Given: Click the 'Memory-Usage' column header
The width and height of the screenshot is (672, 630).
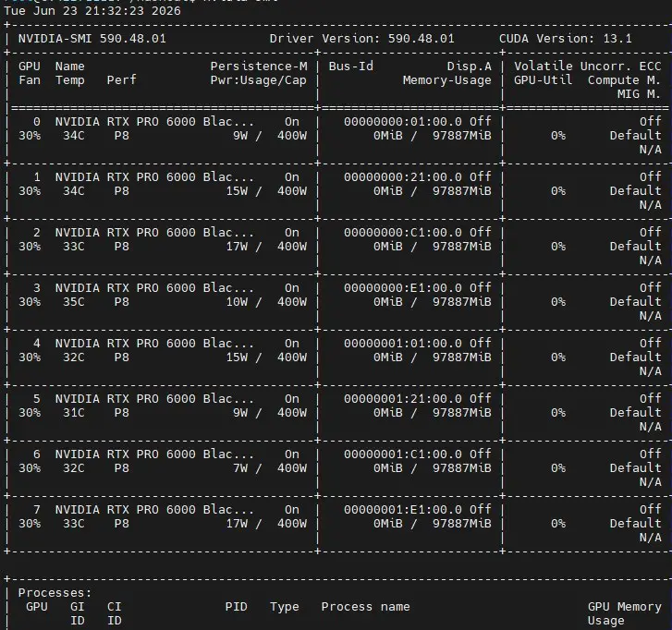Looking at the screenshot, I should [x=447, y=80].
